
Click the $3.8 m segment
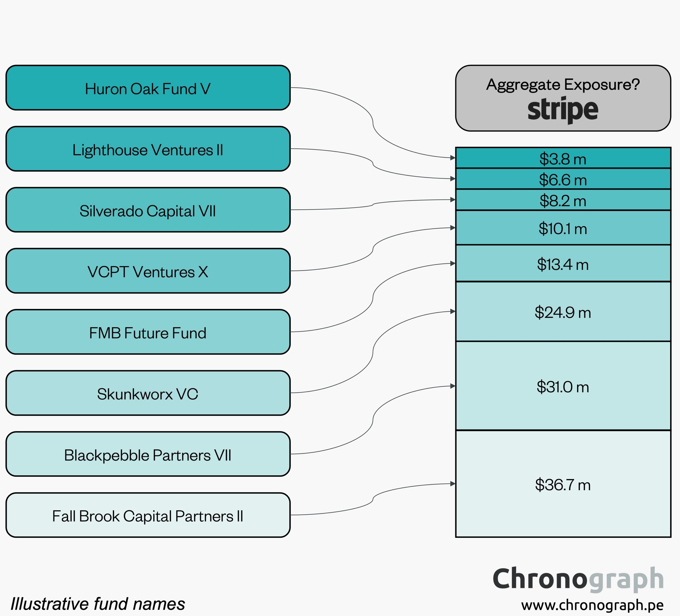click(x=563, y=158)
